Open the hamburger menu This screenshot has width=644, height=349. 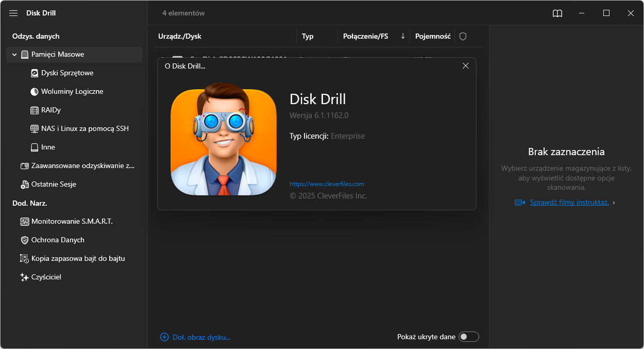coord(13,13)
